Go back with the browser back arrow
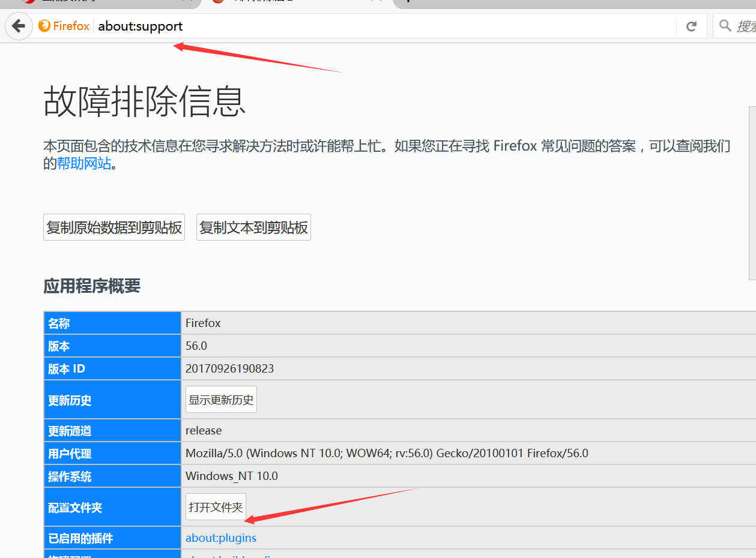Screen dimensions: 756x558 19,26
